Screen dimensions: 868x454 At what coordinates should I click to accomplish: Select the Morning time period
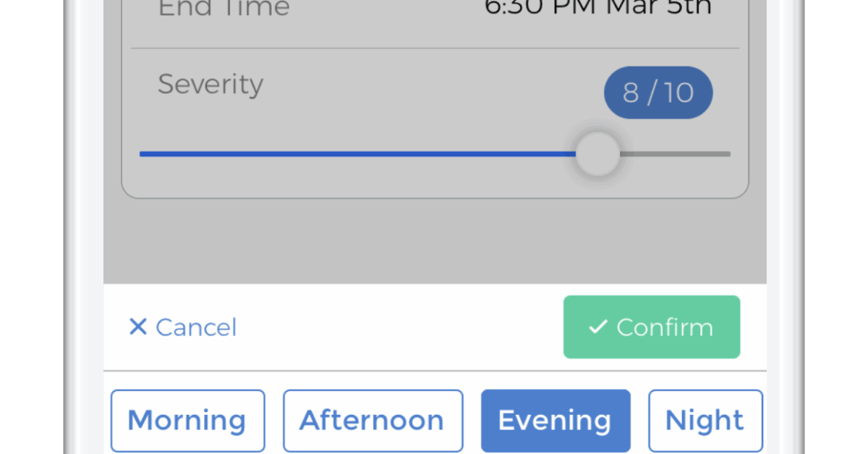coord(187,420)
